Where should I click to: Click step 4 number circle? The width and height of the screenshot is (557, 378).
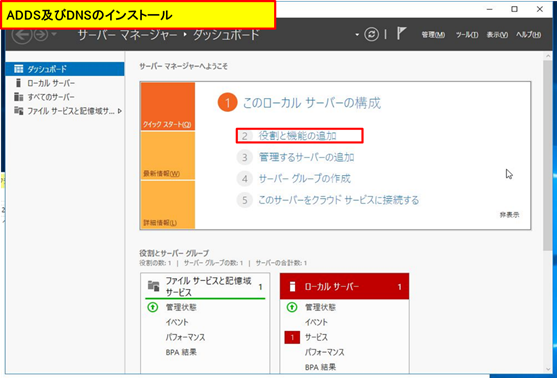[x=244, y=179]
